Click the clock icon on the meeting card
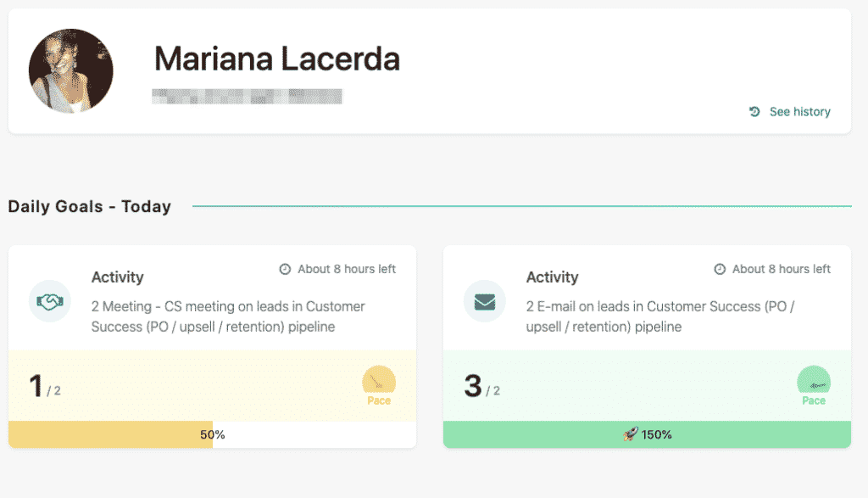Screen dimensions: 868x498 285,269
